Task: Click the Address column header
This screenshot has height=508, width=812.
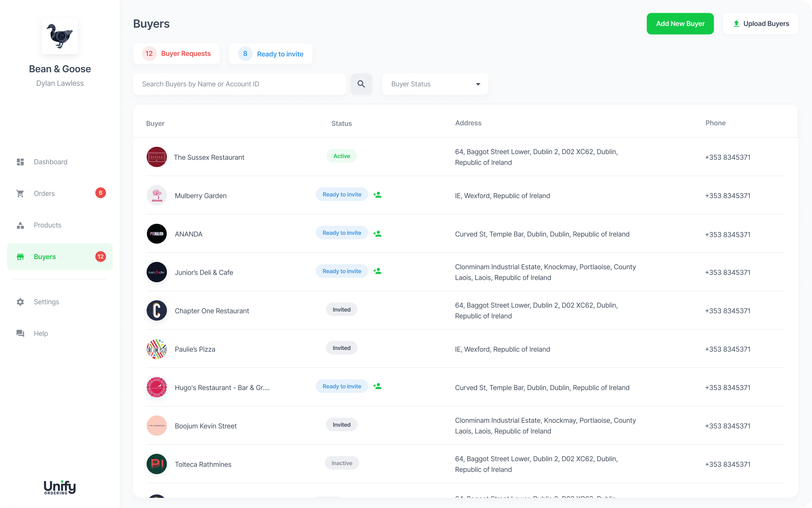Action: point(468,123)
